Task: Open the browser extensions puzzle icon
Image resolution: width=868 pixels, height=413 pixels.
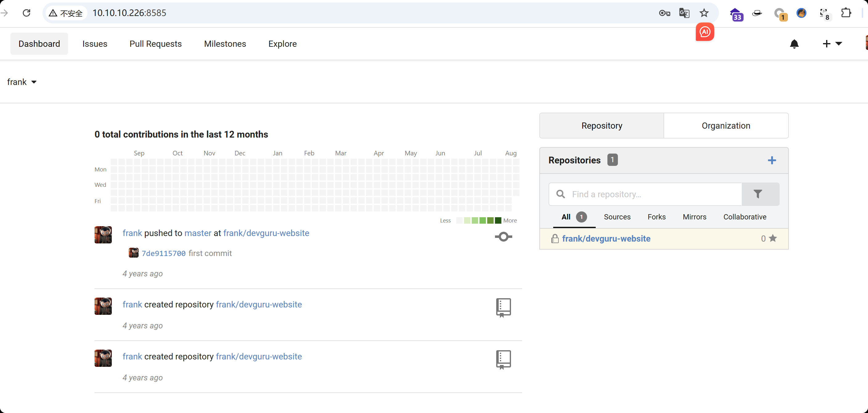Action: [846, 13]
